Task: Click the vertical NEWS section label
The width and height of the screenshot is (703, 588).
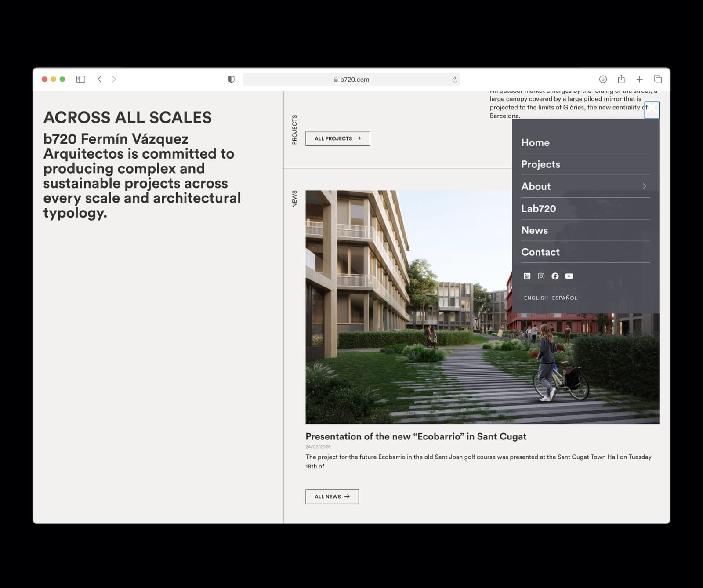Action: [294, 199]
